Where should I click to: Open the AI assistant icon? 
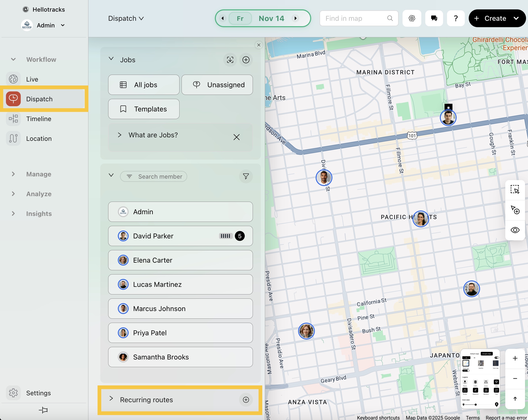point(412,18)
